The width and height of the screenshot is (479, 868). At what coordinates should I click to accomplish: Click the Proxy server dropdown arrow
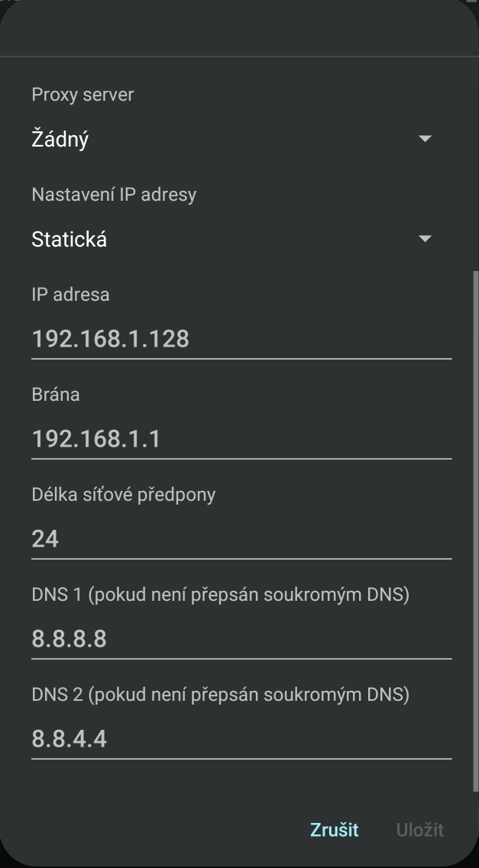426,139
